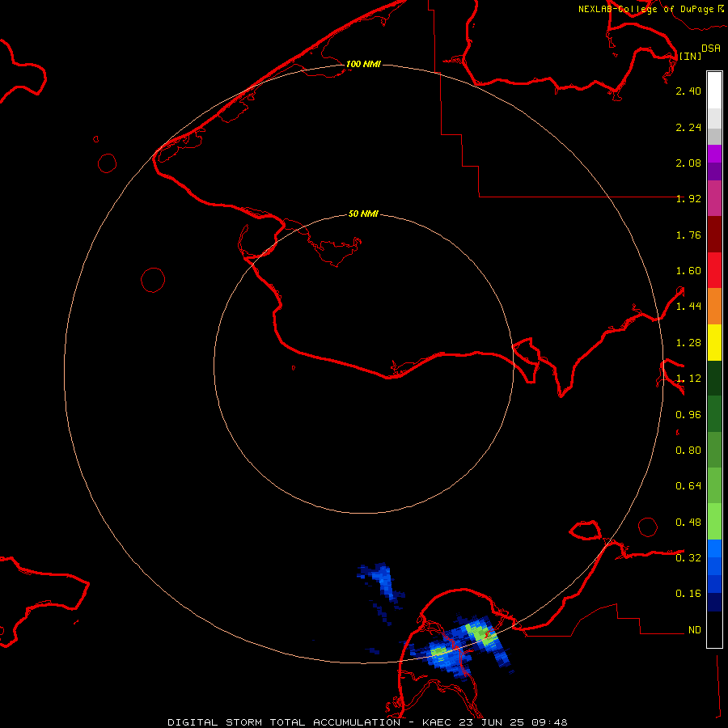728x728 pixels.
Task: Click the 1.44 legend value
Action: point(688,307)
